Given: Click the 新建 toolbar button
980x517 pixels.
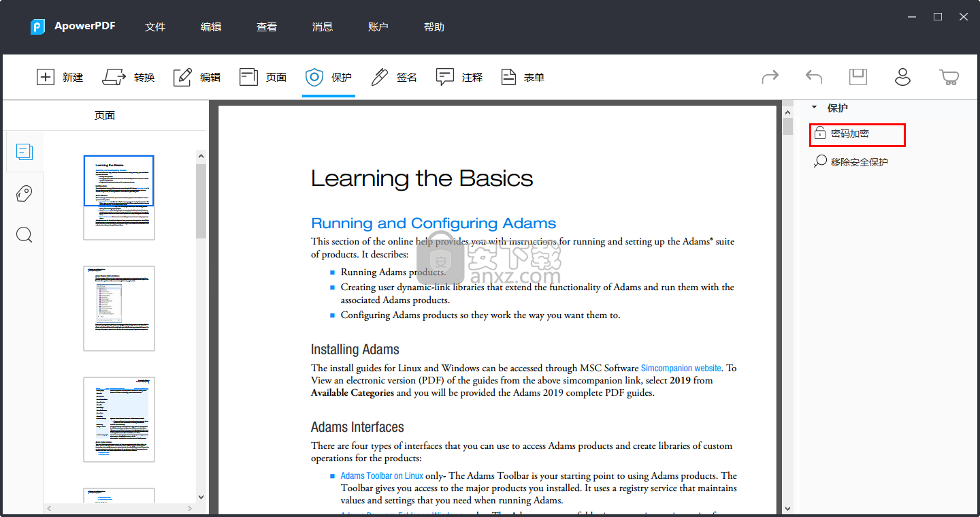Looking at the screenshot, I should click(60, 77).
